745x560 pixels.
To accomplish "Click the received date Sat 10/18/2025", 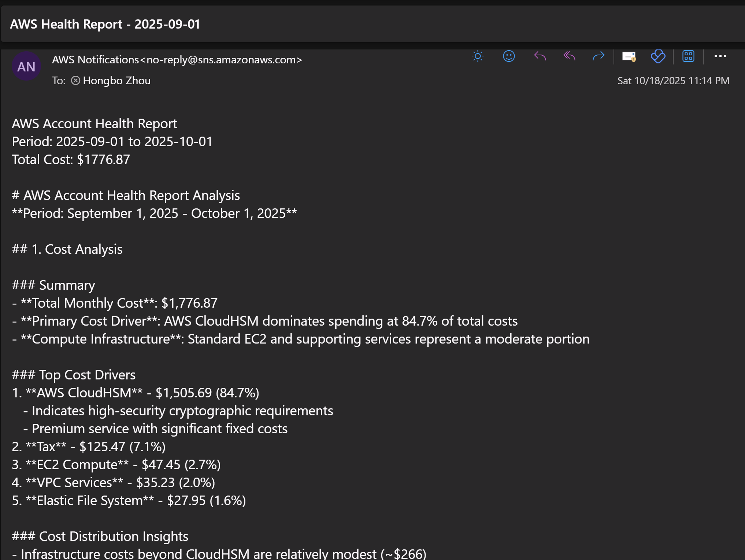I will [673, 81].
